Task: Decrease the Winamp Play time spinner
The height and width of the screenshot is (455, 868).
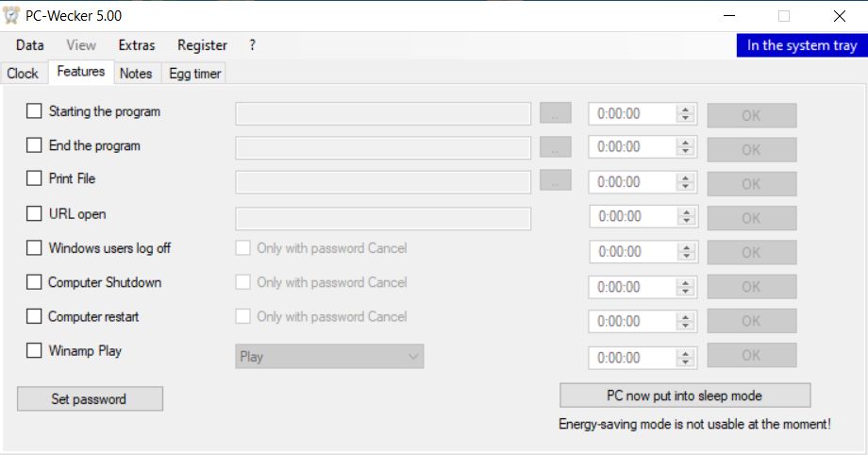Action: point(686,362)
